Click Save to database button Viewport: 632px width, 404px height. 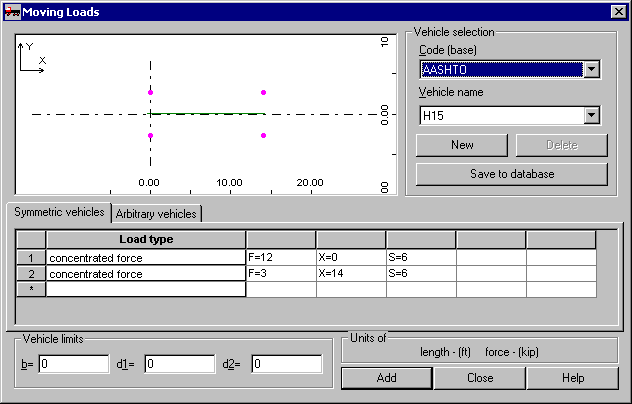pyautogui.click(x=511, y=174)
